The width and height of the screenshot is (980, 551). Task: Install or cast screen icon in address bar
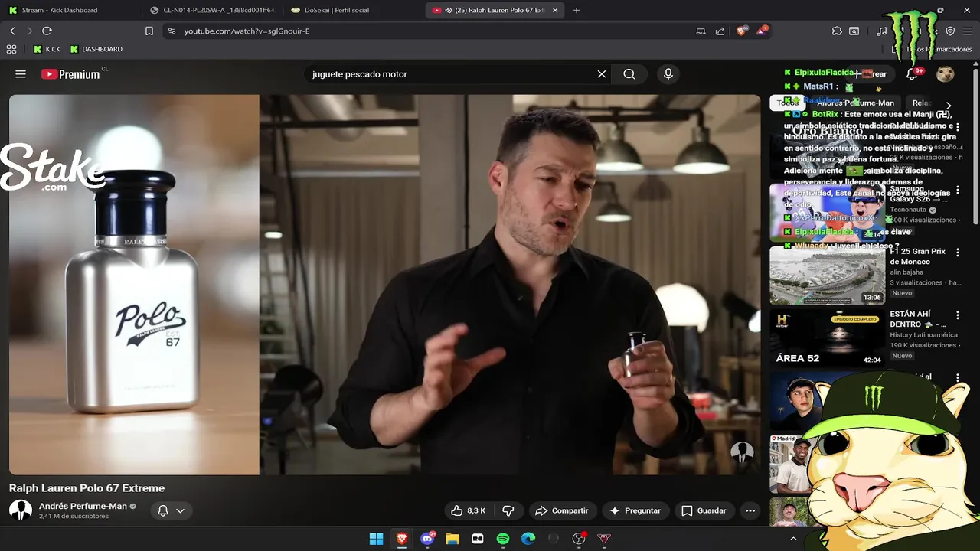701,31
